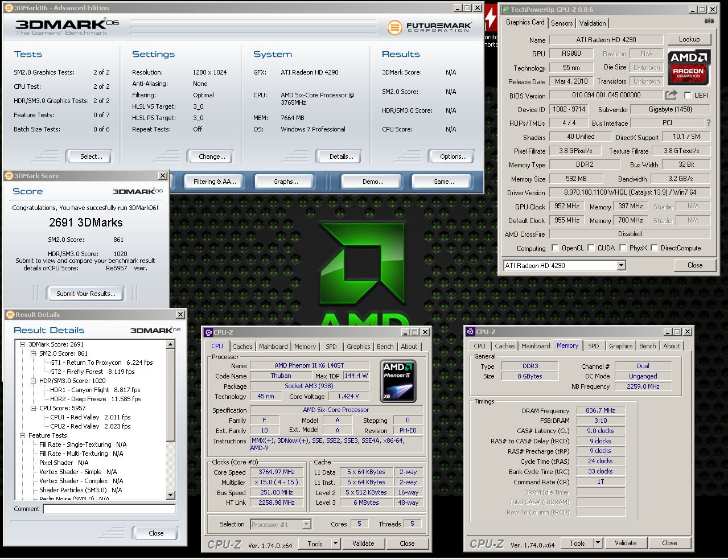
Task: Click the AMD Phenom II logo in CPU-Z
Action: [398, 381]
